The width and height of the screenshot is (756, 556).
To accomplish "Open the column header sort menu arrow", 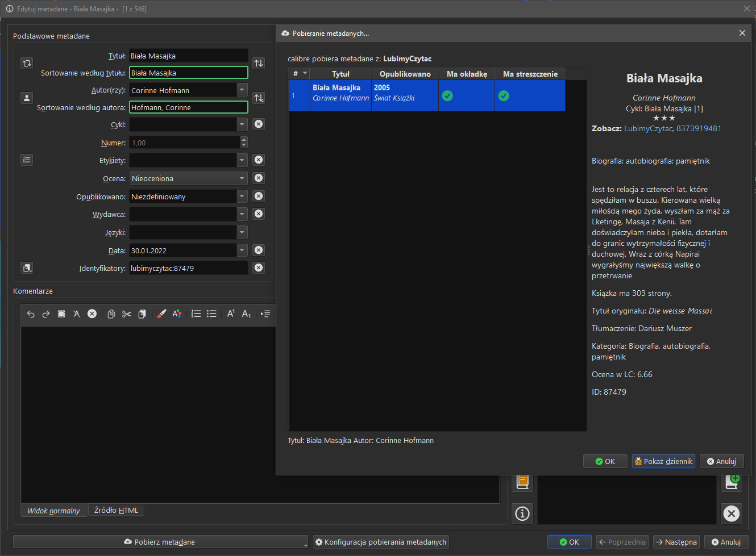I will [x=305, y=74].
